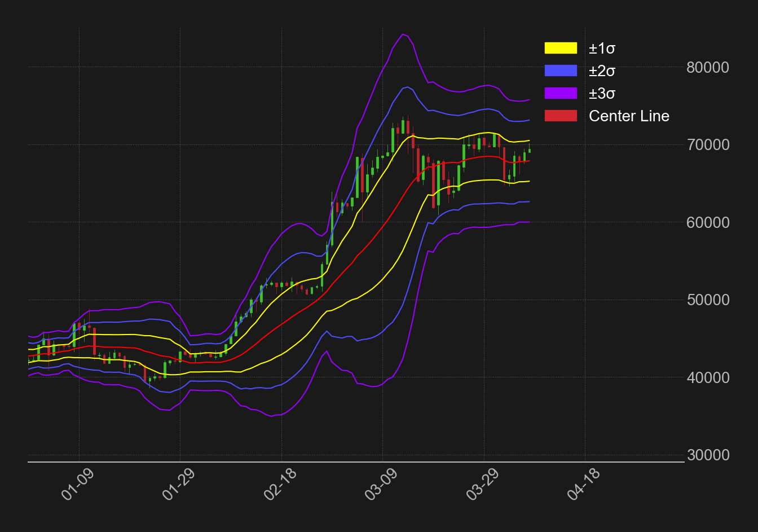
Task: Select the Center Line legend label text
Action: point(629,116)
